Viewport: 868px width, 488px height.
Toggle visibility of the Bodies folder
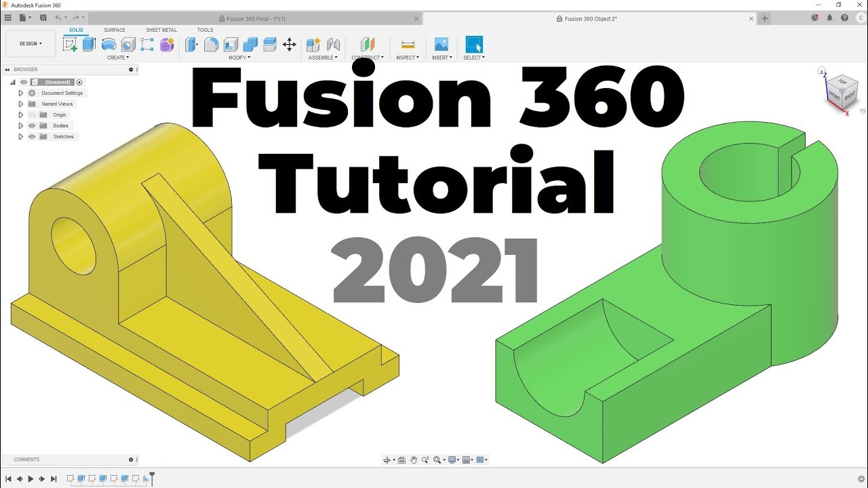tap(32, 125)
